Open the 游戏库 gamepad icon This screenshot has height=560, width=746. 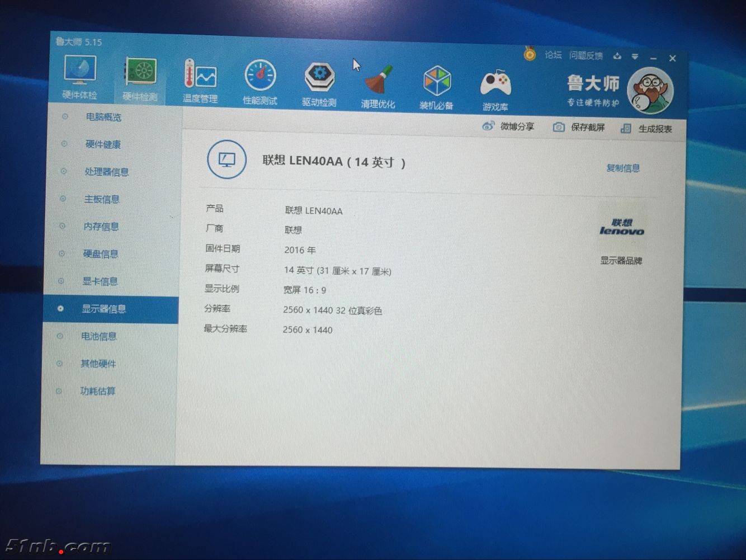495,81
